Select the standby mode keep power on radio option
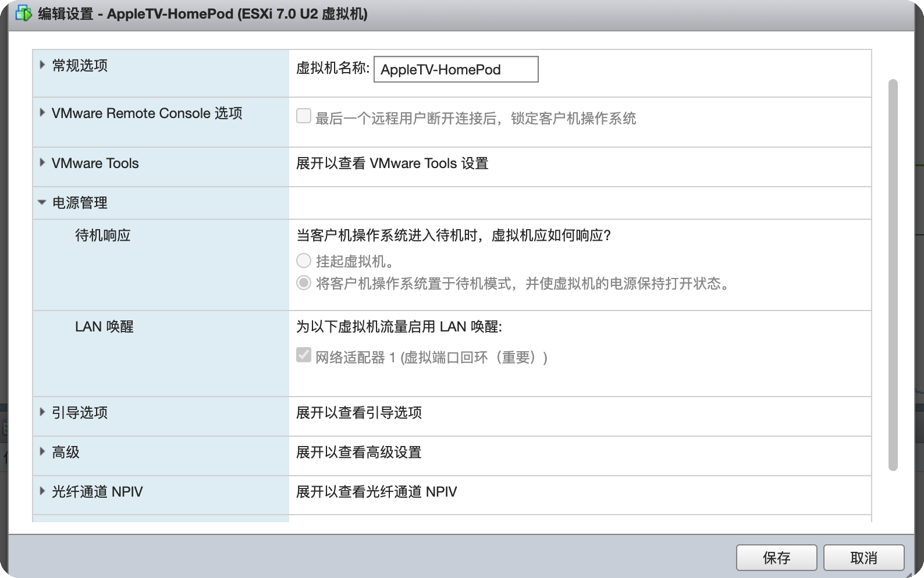924x578 pixels. coord(304,283)
